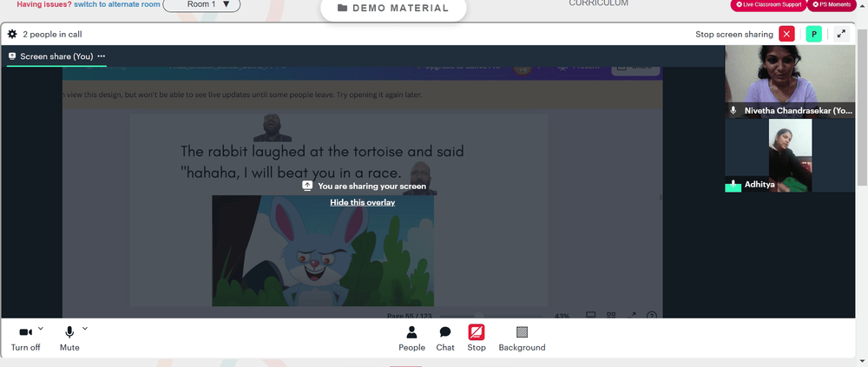The width and height of the screenshot is (868, 367).
Task: Select the Screen share (You) tab
Action: coord(56,56)
